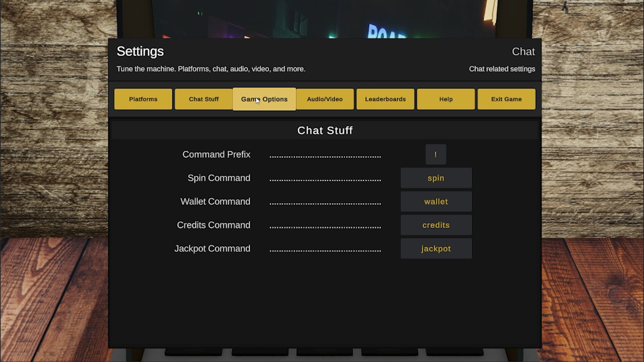The width and height of the screenshot is (644, 362).
Task: Open the Platforms settings tab
Action: click(x=143, y=99)
